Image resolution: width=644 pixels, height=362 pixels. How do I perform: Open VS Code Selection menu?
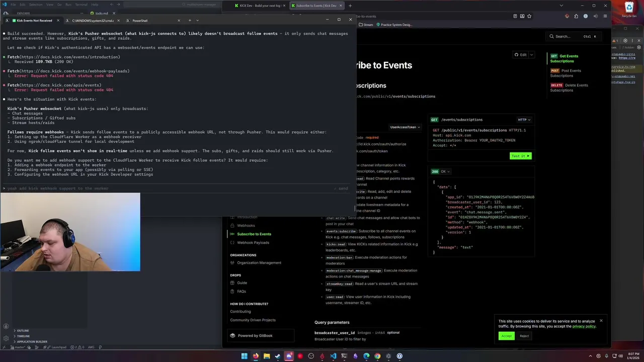point(36,5)
